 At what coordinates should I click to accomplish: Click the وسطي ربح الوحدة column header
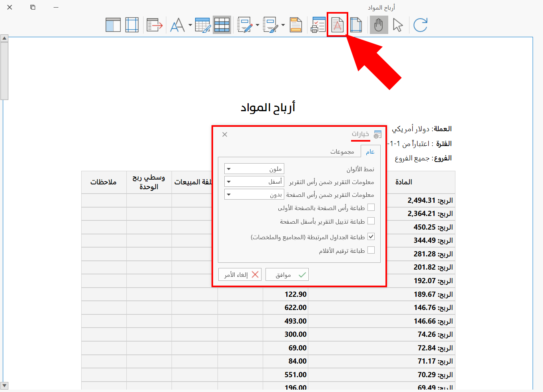point(149,182)
